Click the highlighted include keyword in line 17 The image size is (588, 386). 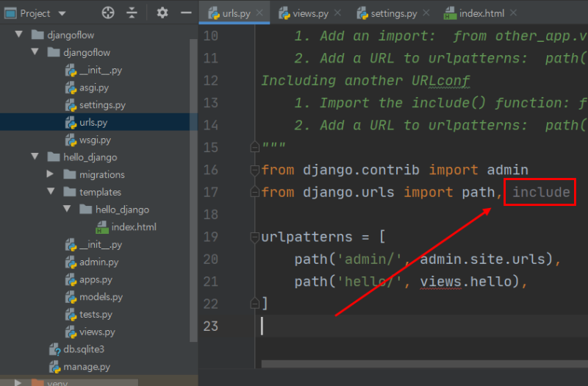[x=541, y=193]
